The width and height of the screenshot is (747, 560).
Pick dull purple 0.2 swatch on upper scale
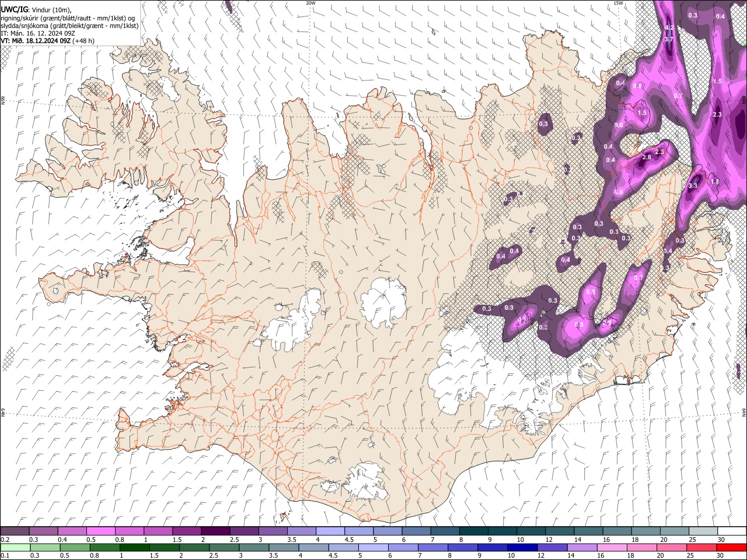click(15, 531)
